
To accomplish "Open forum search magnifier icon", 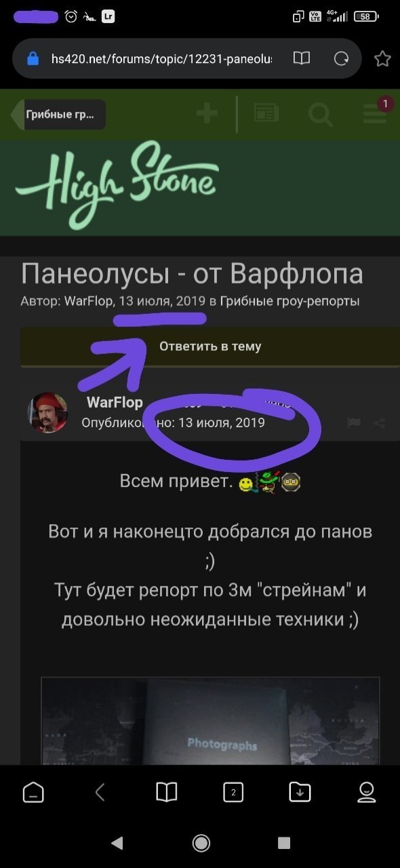I will [320, 114].
